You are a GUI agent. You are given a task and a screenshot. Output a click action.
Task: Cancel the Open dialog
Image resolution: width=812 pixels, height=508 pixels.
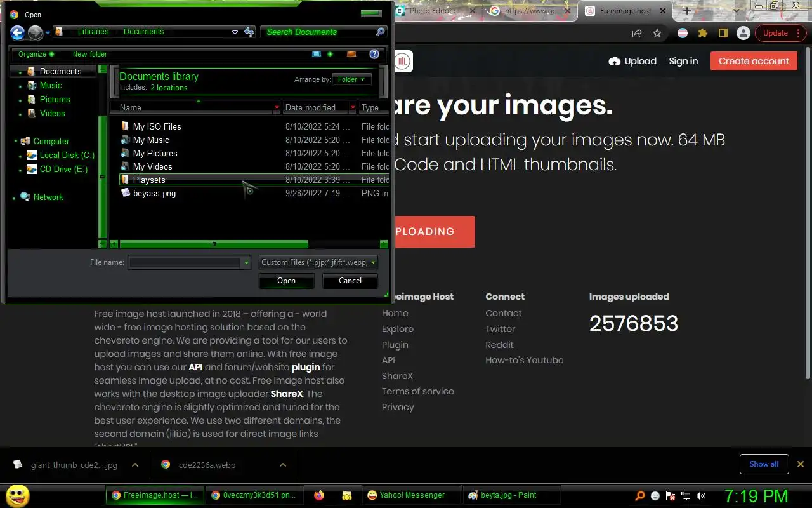point(350,281)
